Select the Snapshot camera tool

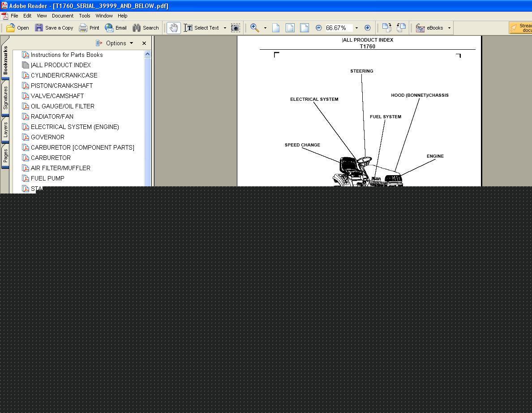[x=236, y=28]
